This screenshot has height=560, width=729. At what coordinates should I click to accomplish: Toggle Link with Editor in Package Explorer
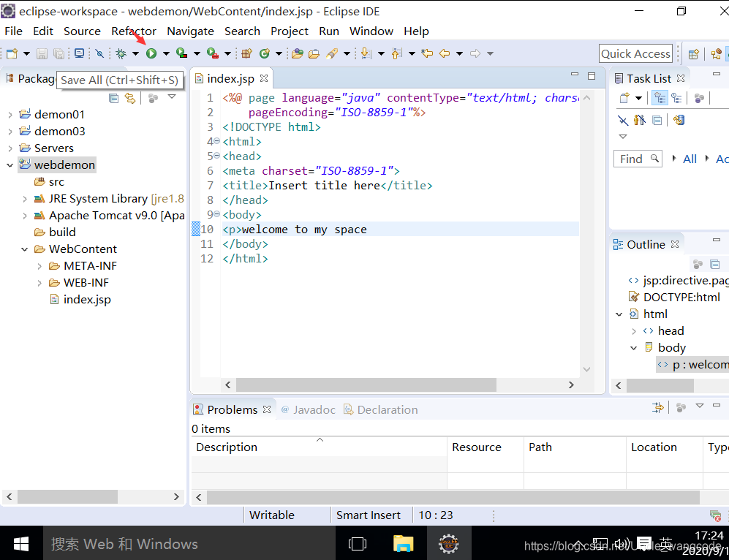[130, 98]
